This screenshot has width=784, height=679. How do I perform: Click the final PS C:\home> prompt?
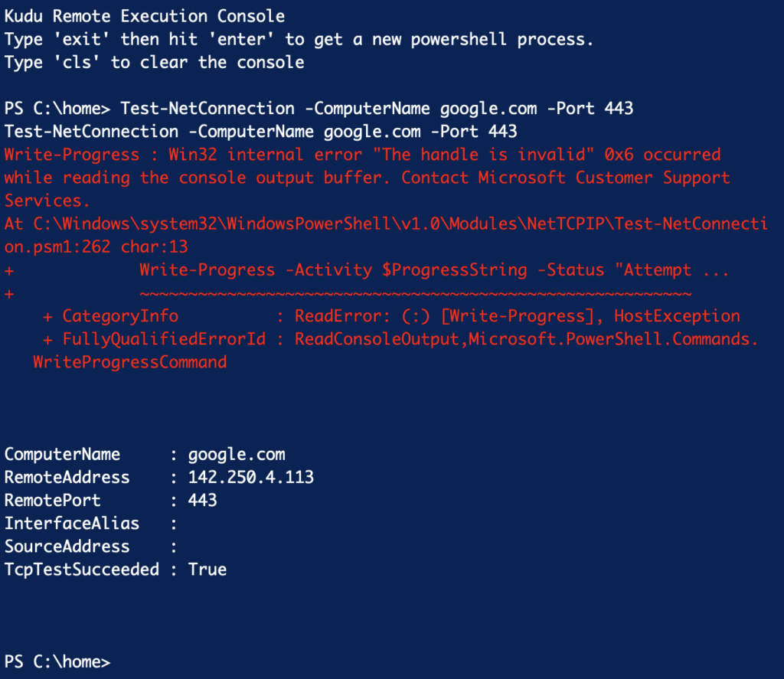coord(57,662)
